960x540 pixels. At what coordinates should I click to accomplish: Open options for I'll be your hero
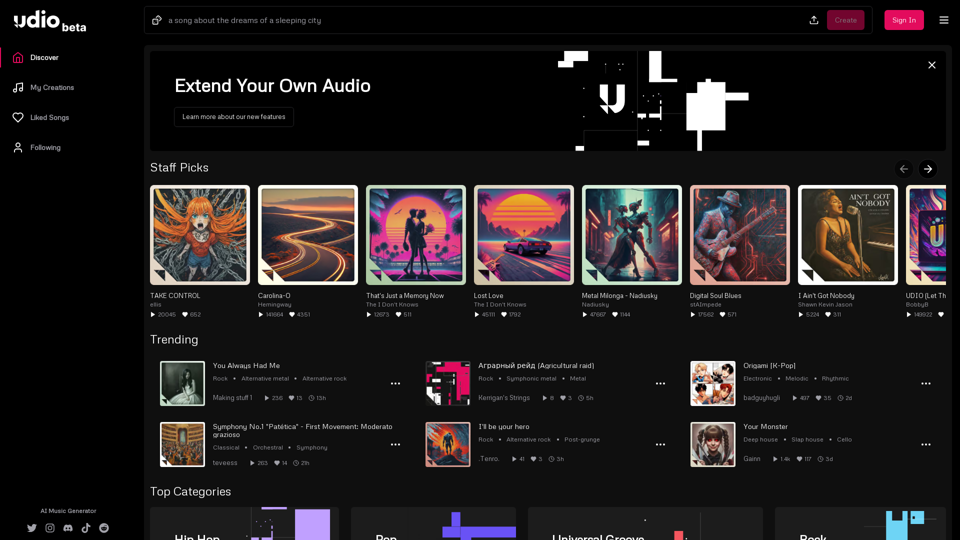click(660, 445)
